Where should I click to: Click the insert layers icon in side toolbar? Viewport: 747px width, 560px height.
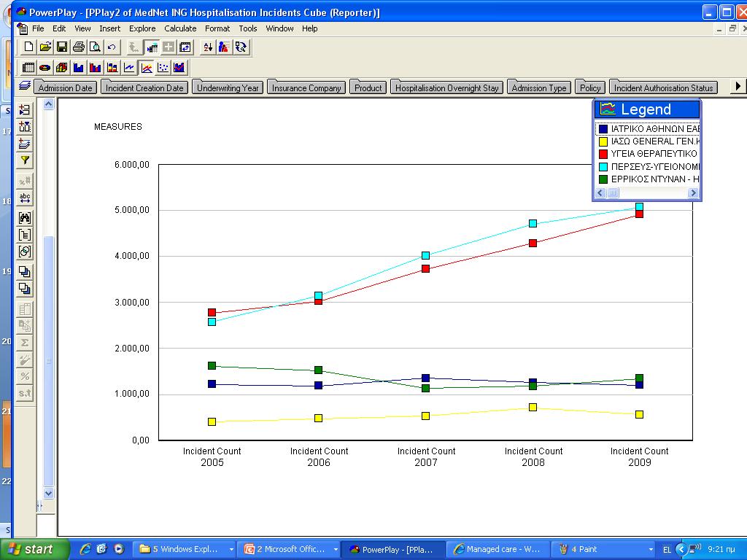tap(25, 144)
